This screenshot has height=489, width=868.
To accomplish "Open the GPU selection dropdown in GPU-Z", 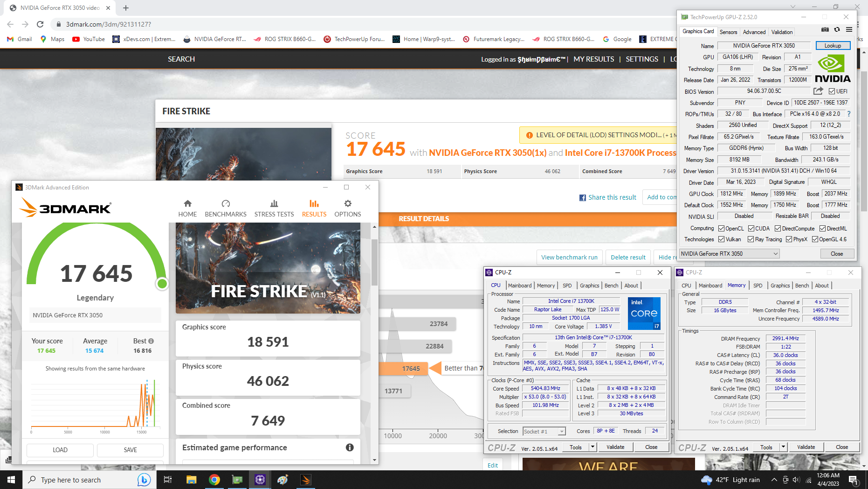I will 729,254.
